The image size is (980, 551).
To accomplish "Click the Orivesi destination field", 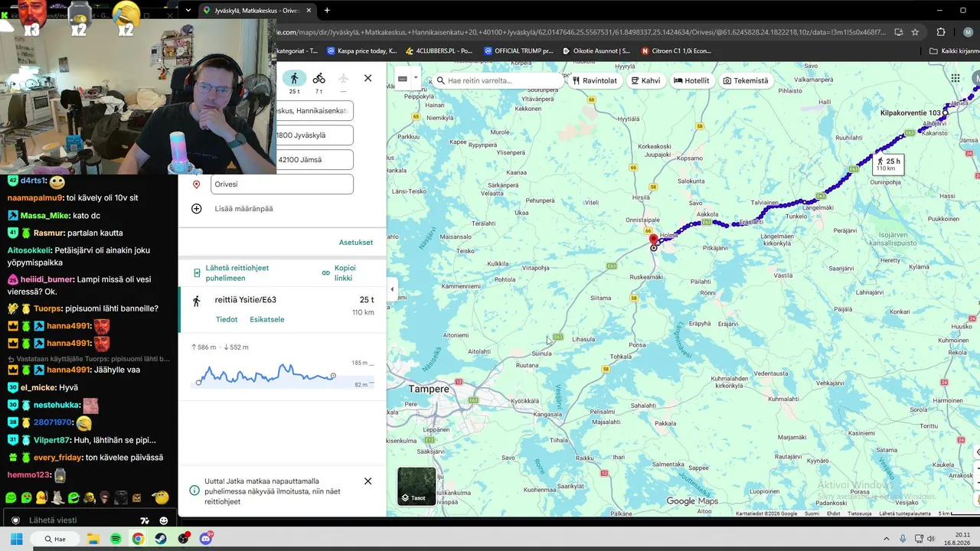I will (282, 184).
